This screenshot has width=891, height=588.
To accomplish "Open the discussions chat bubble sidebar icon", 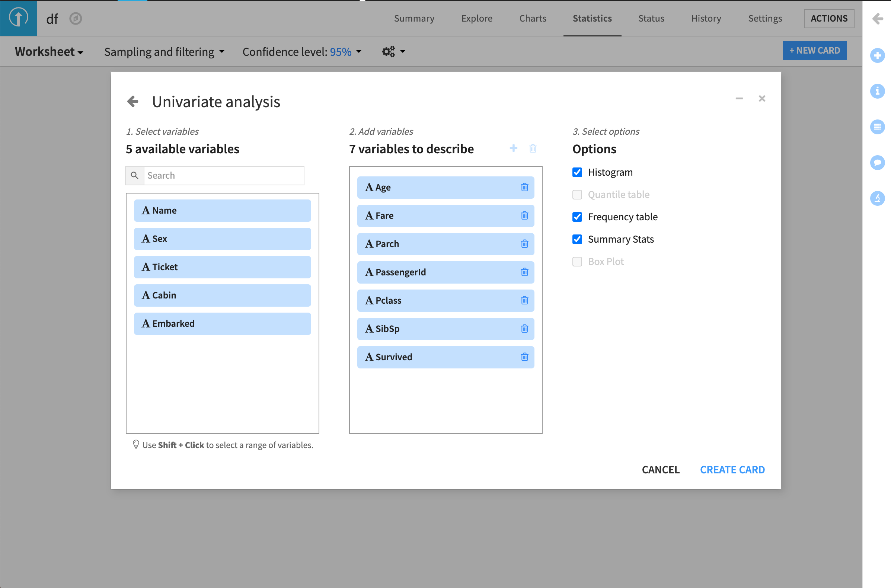I will tap(877, 162).
